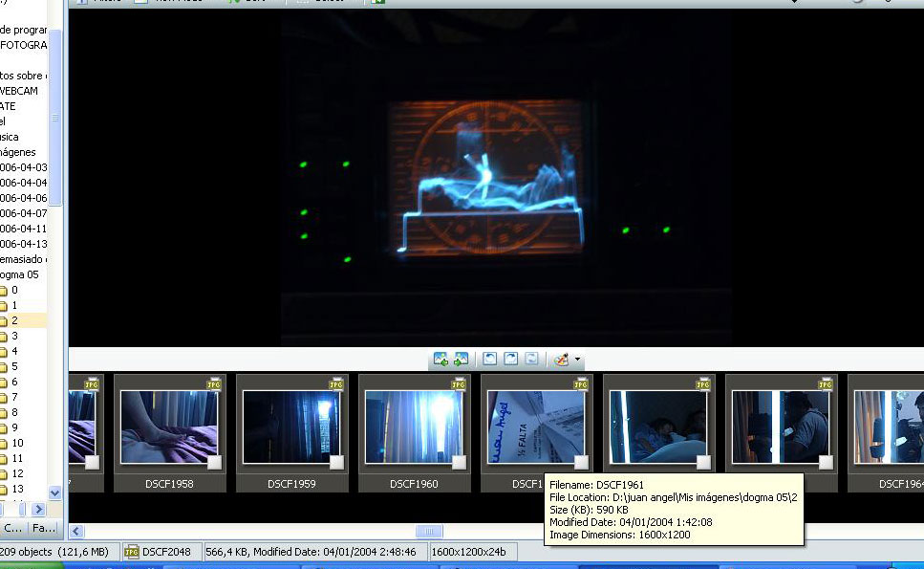Tick the checkbox on thumbnail DSCF1960

click(x=459, y=463)
